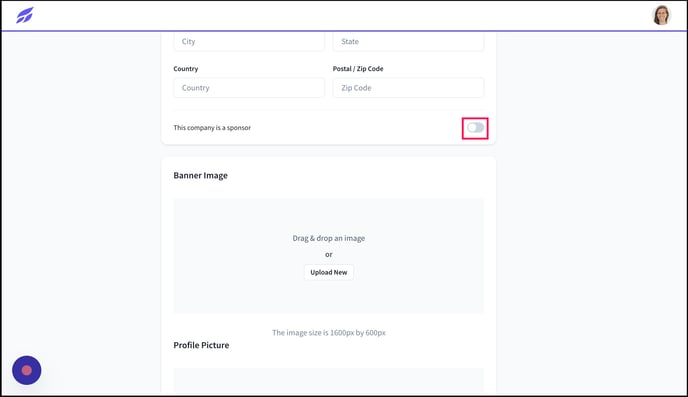The height and width of the screenshot is (397, 688).
Task: Click the 'This company is a sponsor' label
Action: (x=212, y=128)
